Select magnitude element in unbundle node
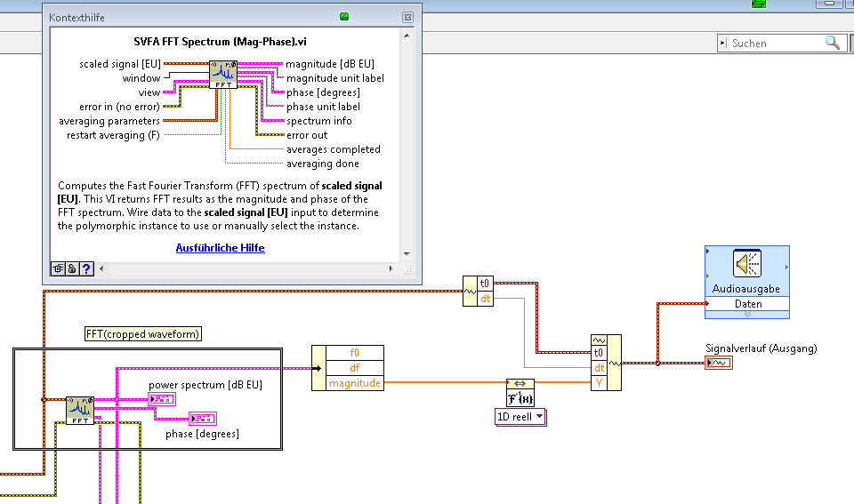 coord(354,383)
